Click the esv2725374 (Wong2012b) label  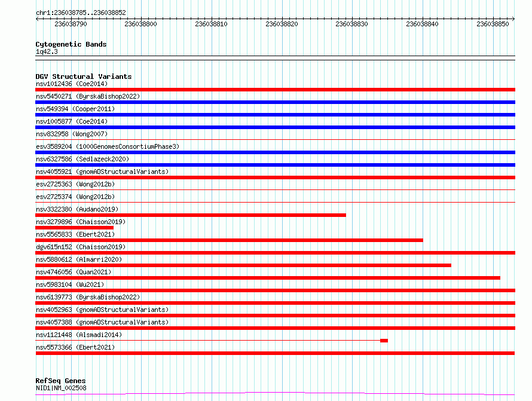(75, 197)
